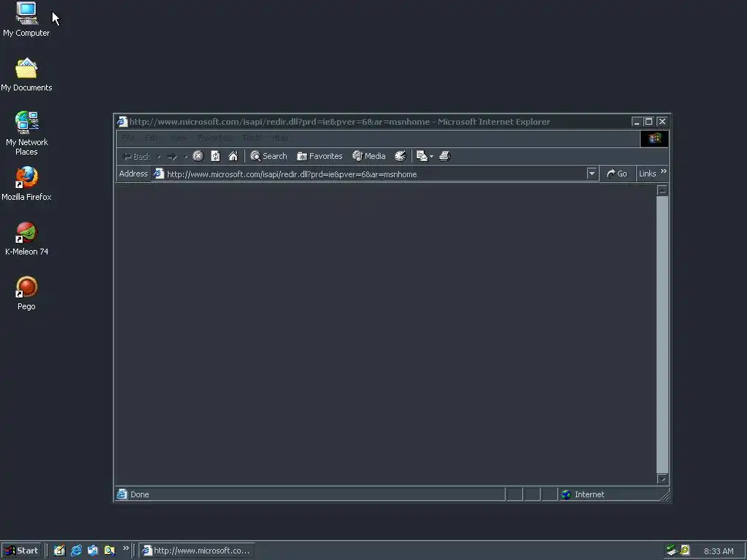Select the My Computer desktop icon

pos(26,20)
